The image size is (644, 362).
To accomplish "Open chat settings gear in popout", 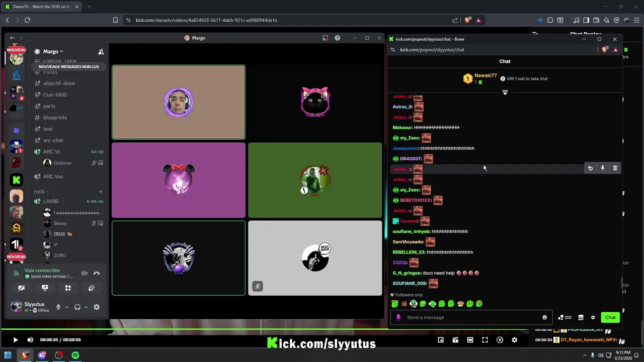I will click(x=593, y=317).
